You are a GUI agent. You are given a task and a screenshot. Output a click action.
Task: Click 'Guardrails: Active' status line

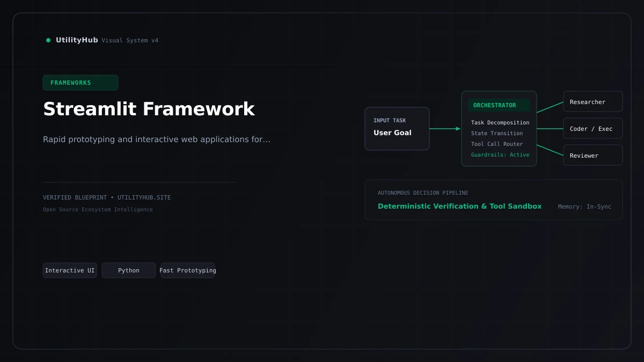click(500, 155)
